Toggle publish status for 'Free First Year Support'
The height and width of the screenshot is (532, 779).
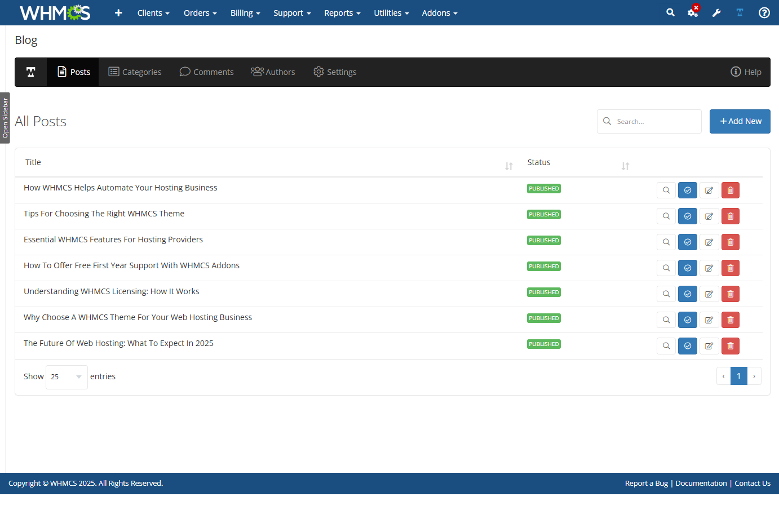(688, 268)
